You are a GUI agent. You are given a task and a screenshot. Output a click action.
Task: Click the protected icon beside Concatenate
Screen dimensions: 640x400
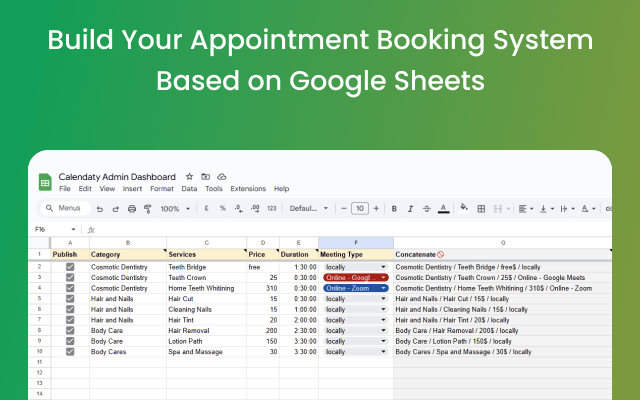coord(440,254)
